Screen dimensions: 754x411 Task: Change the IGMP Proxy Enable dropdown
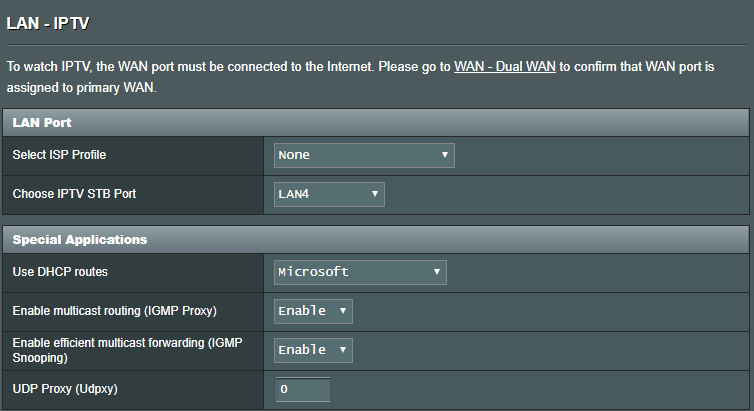313,311
